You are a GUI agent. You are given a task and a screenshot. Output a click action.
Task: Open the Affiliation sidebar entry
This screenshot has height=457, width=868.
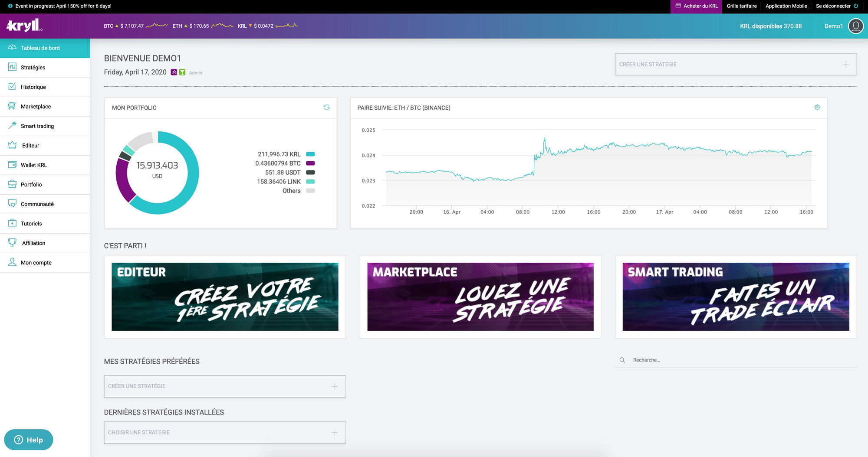(x=45, y=243)
